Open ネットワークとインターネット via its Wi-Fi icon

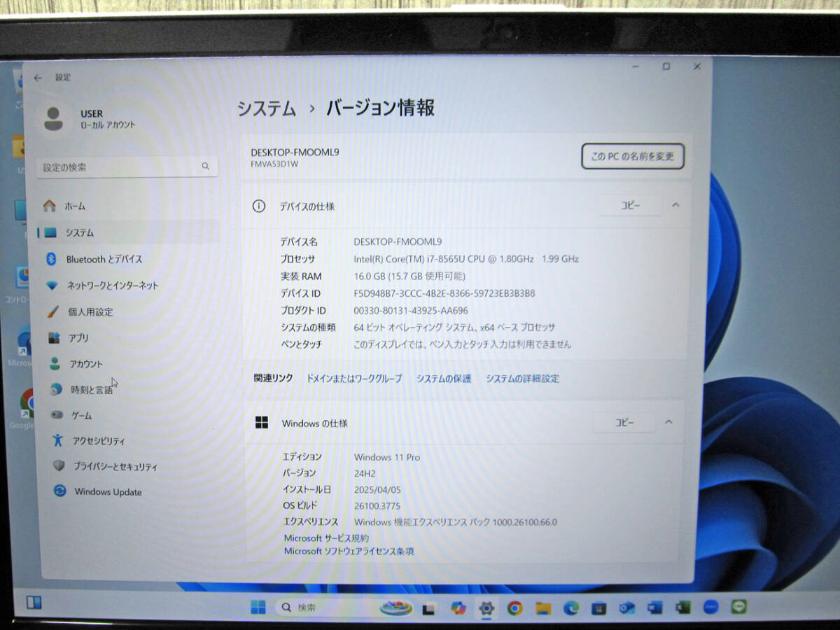[x=51, y=286]
